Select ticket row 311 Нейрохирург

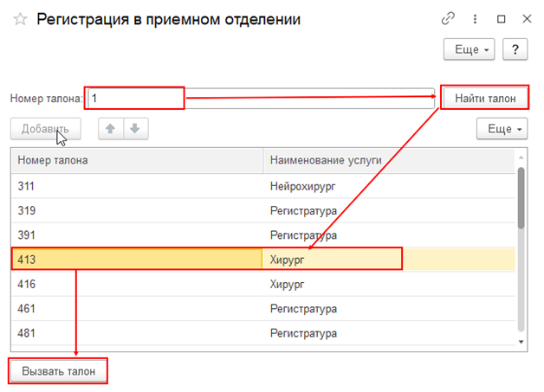[x=136, y=185]
